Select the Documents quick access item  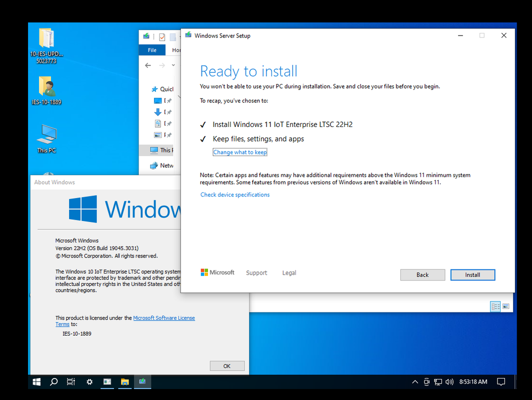click(162, 123)
